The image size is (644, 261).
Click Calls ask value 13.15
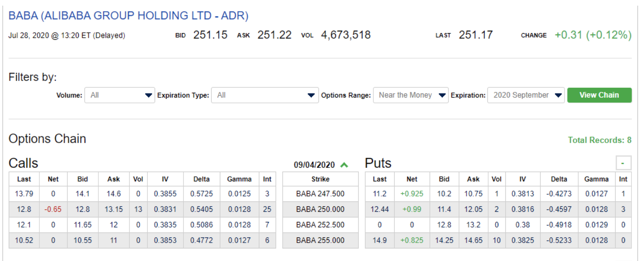pyautogui.click(x=114, y=209)
